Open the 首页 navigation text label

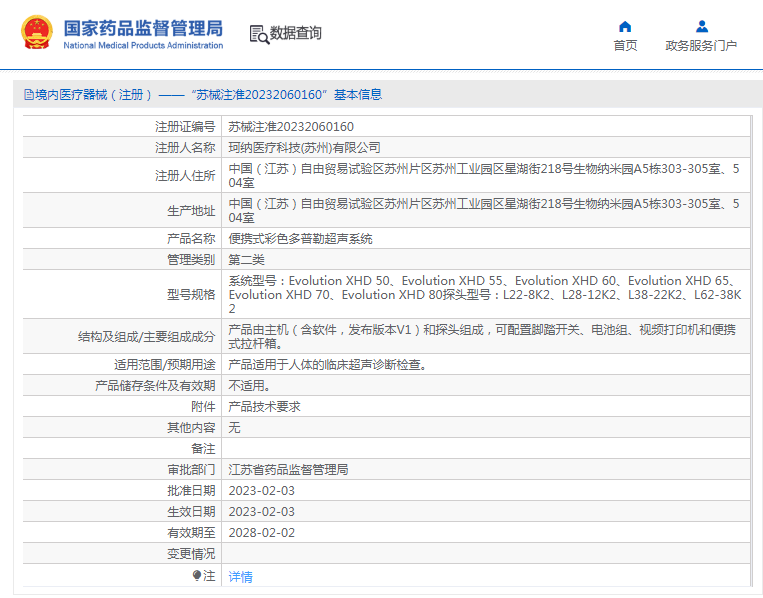pos(625,46)
